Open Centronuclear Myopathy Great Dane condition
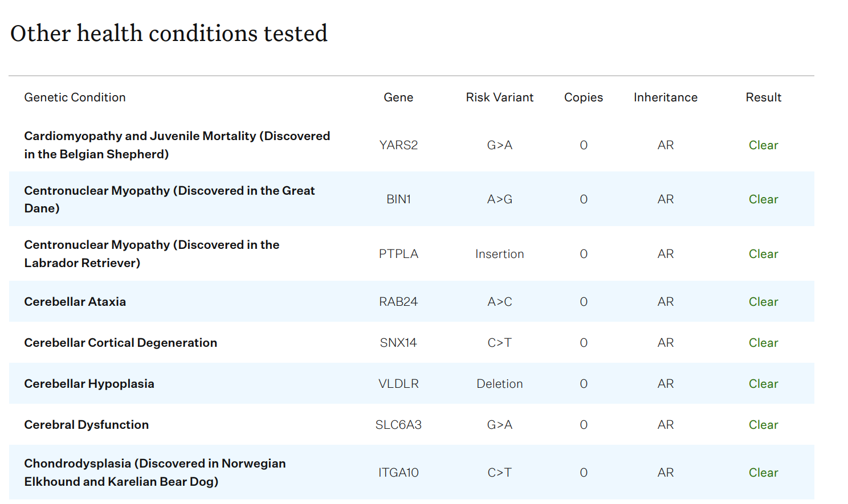Screen dimensions: 848x504 point(169,199)
